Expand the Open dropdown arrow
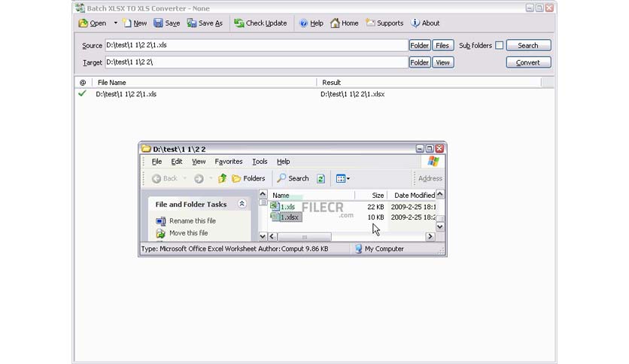629x364 pixels. point(116,23)
